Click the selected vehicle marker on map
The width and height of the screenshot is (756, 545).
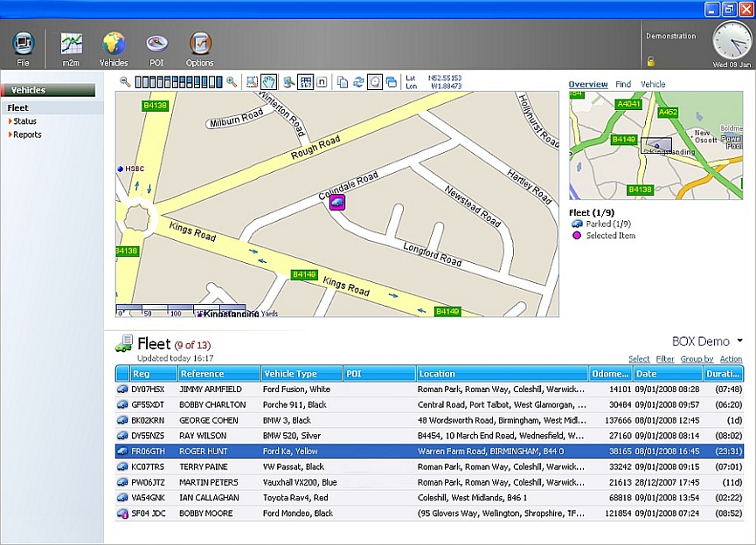click(x=336, y=203)
